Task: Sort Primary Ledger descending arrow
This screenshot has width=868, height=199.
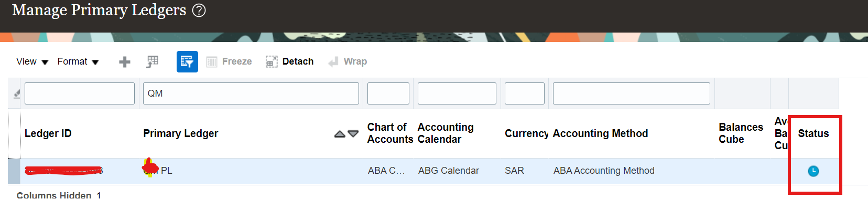Action: (x=353, y=134)
